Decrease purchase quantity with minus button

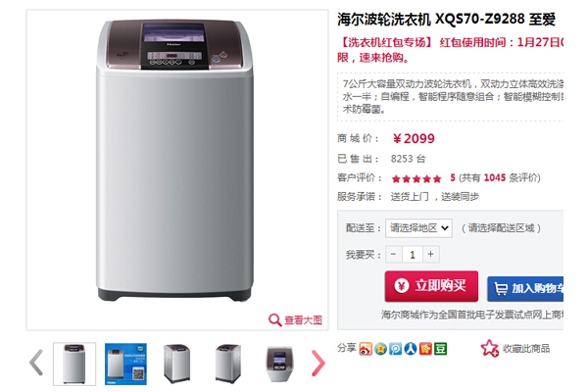click(393, 255)
